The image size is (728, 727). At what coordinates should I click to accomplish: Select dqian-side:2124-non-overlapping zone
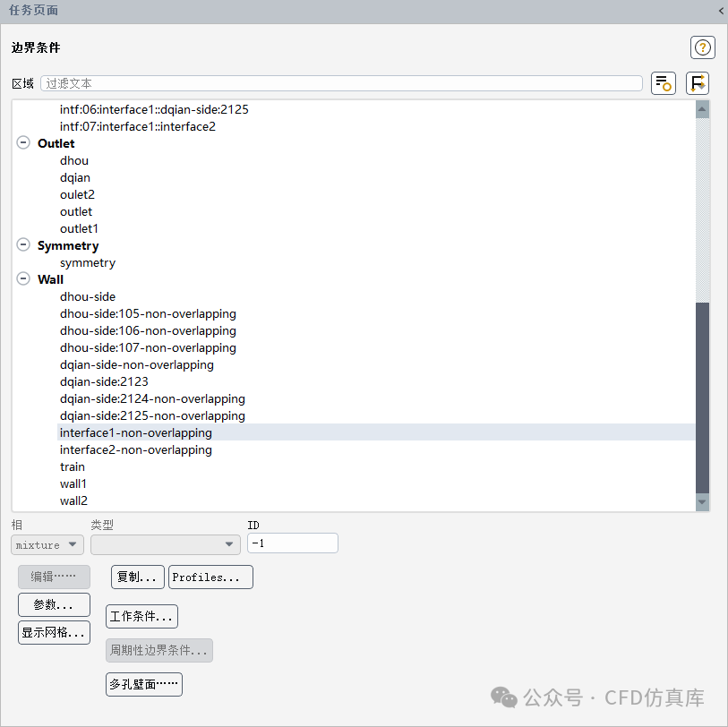point(153,398)
